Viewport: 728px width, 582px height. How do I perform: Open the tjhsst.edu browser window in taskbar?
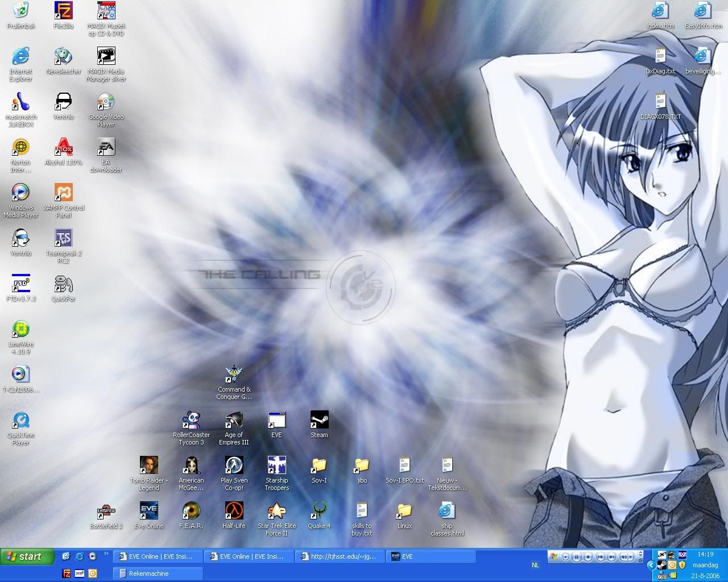(x=340, y=556)
